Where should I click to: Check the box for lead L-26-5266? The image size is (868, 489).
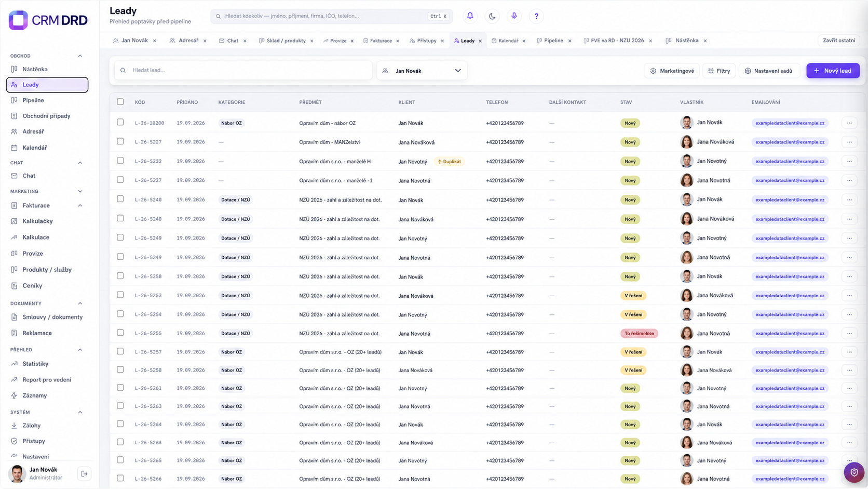pos(120,478)
